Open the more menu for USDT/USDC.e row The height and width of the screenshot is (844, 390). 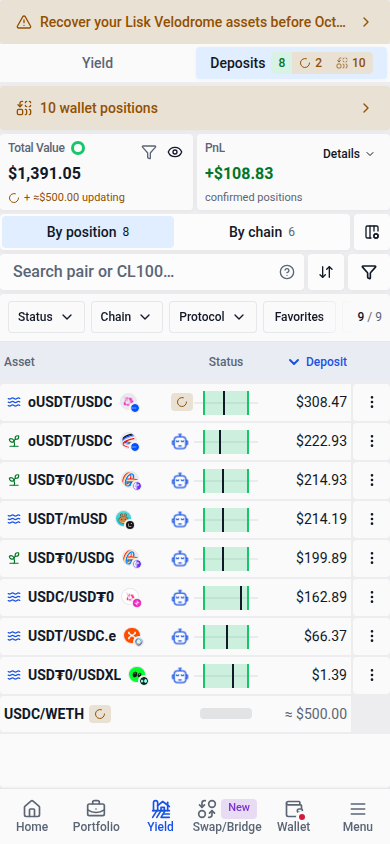coord(372,636)
